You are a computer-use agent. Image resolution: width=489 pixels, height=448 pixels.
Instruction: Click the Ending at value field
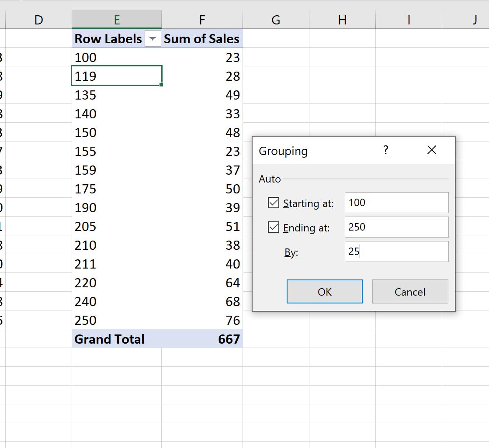click(x=396, y=227)
